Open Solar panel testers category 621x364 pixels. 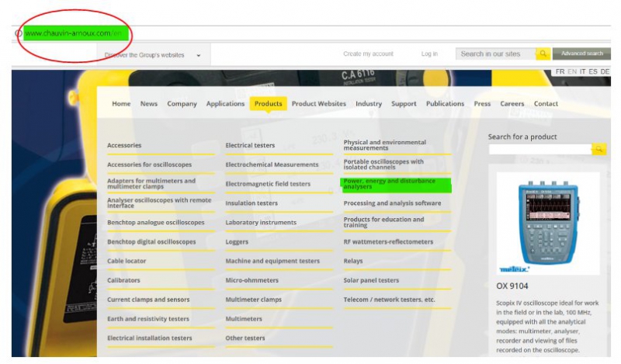(x=371, y=280)
